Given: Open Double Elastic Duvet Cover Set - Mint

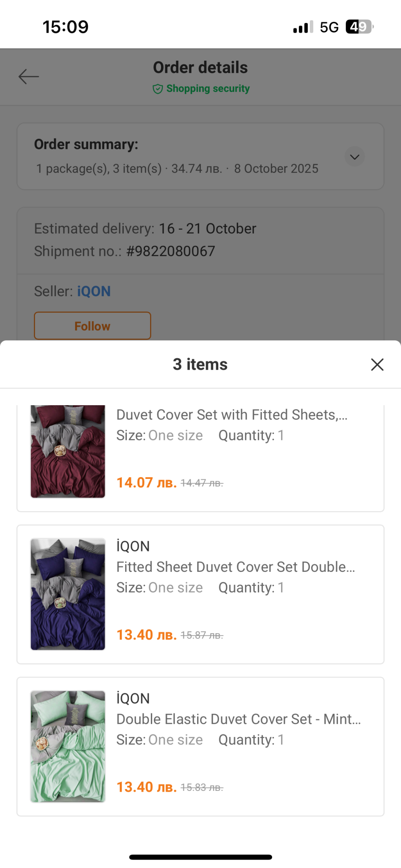Looking at the screenshot, I should tap(239, 719).
